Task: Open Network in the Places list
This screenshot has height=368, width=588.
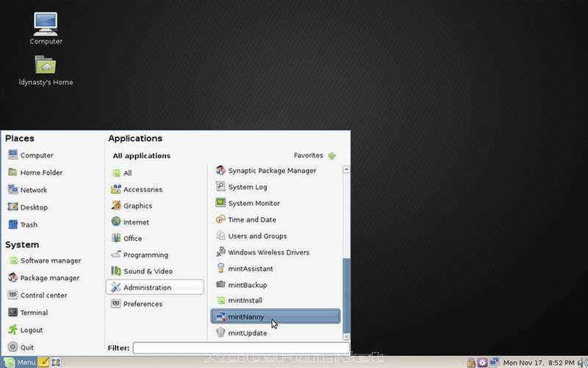Action: point(27,190)
